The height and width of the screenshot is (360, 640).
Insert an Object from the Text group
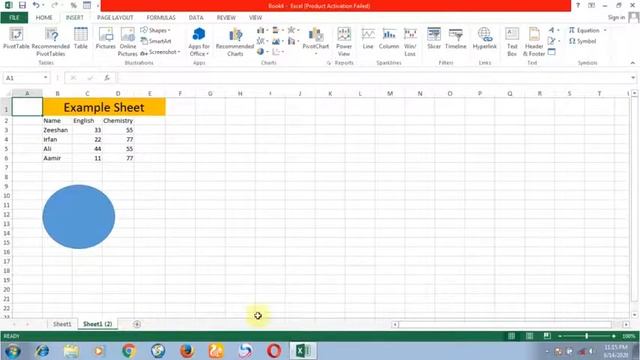551,52
